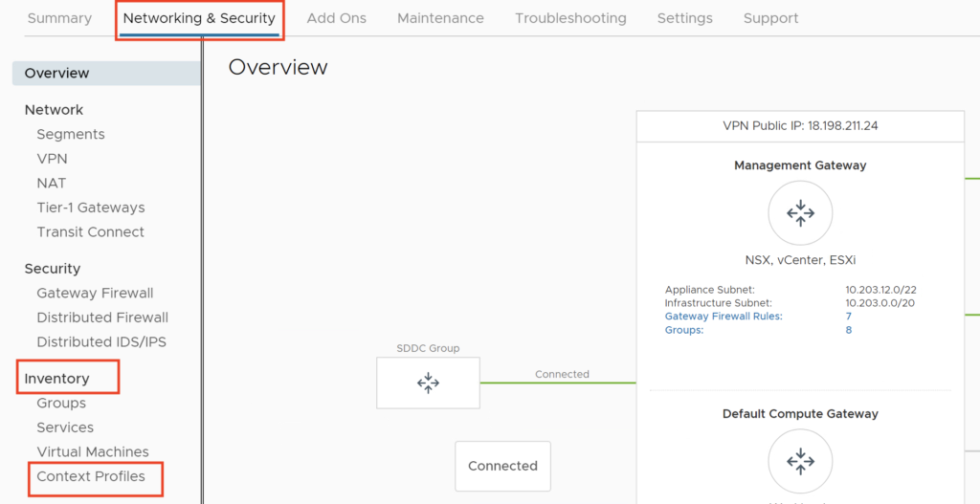
Task: Select NAT under Network
Action: 52,183
